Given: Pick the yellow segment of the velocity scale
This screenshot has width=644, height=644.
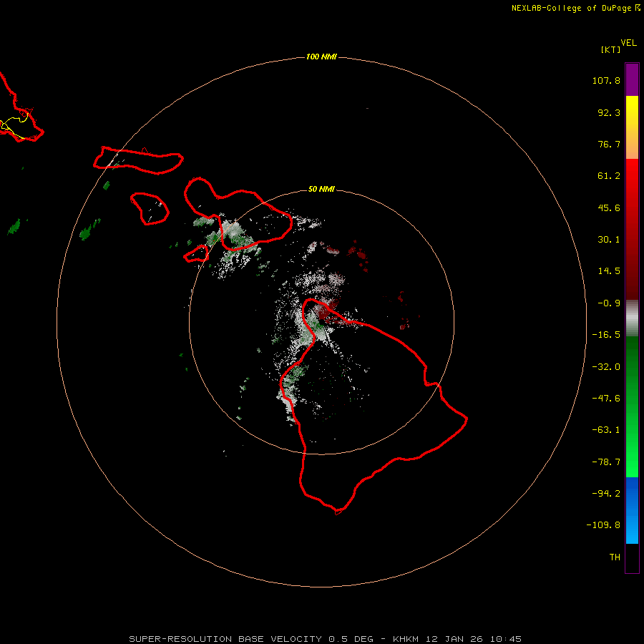Looking at the screenshot, I should (632, 127).
